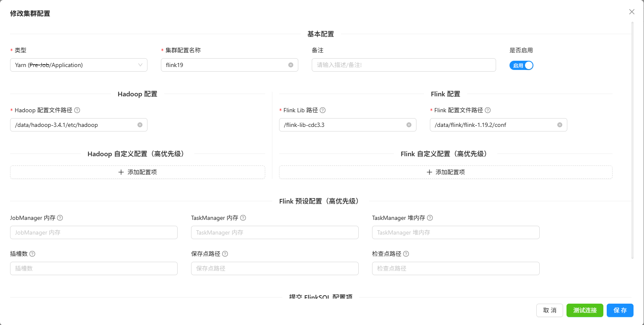Clear the 集群配置名称 field text
644x325 pixels.
click(x=291, y=65)
